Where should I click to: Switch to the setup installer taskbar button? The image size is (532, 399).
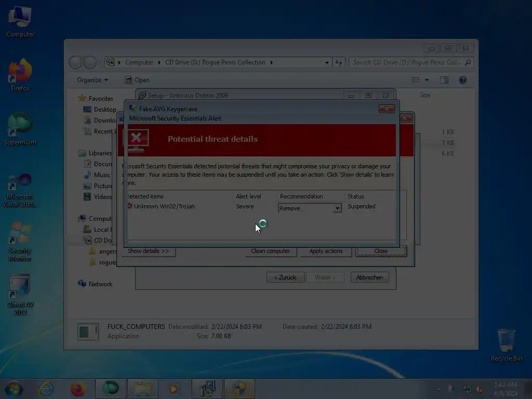point(207,389)
